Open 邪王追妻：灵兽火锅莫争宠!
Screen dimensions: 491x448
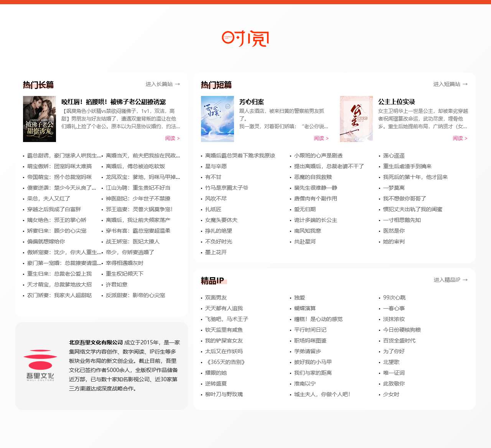click(139, 209)
